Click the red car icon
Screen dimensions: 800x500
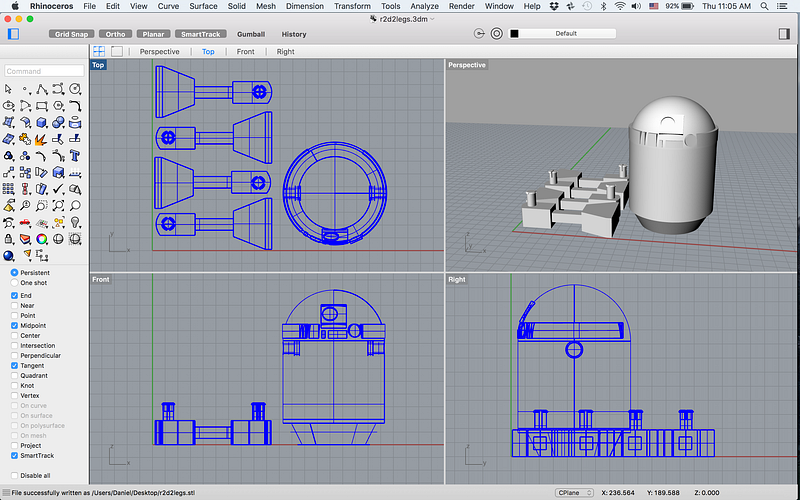pos(25,222)
